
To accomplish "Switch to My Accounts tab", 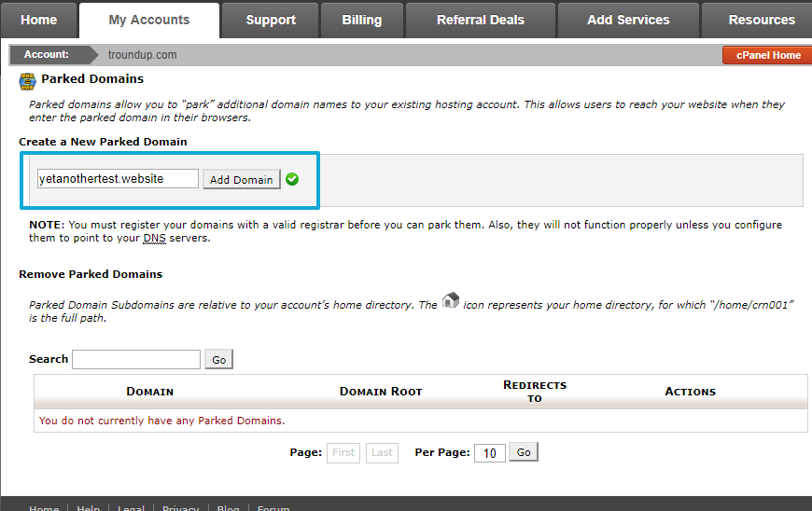I will pyautogui.click(x=149, y=20).
